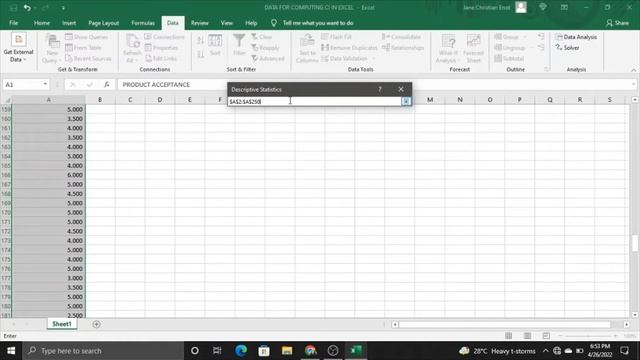
Task: Expand the collapsed Descriptive Statistics dialog
Action: point(406,101)
